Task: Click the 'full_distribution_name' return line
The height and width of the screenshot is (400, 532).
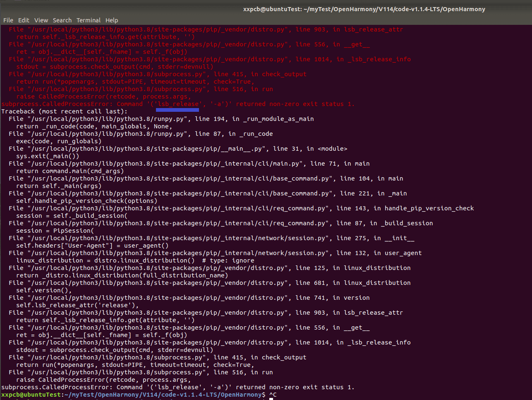Action: pos(122,275)
